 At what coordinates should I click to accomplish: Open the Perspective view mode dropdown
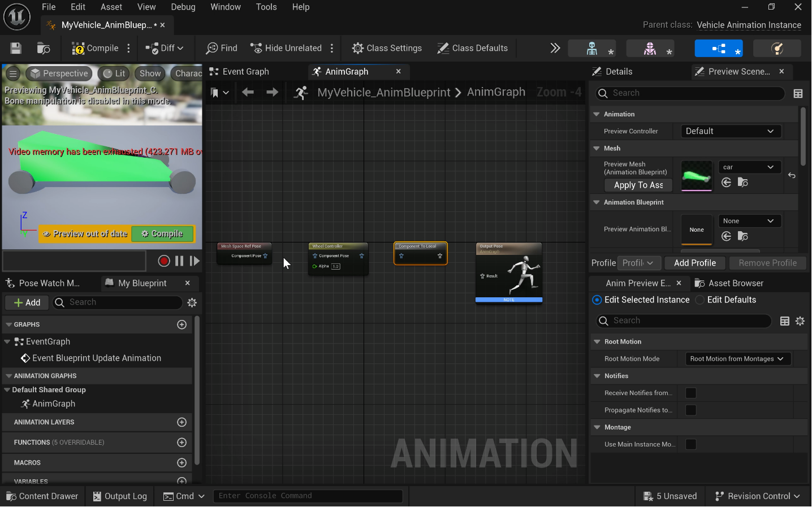click(x=59, y=73)
